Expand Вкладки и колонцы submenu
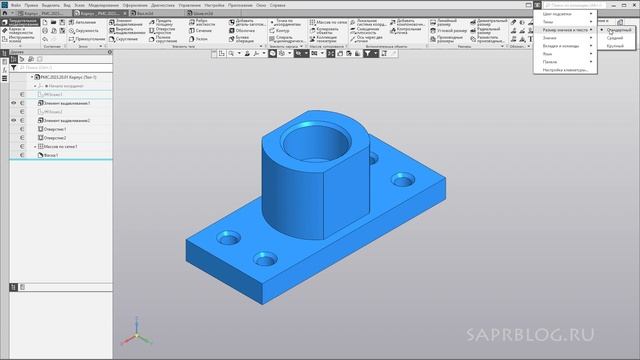The image size is (640, 360). pyautogui.click(x=565, y=46)
